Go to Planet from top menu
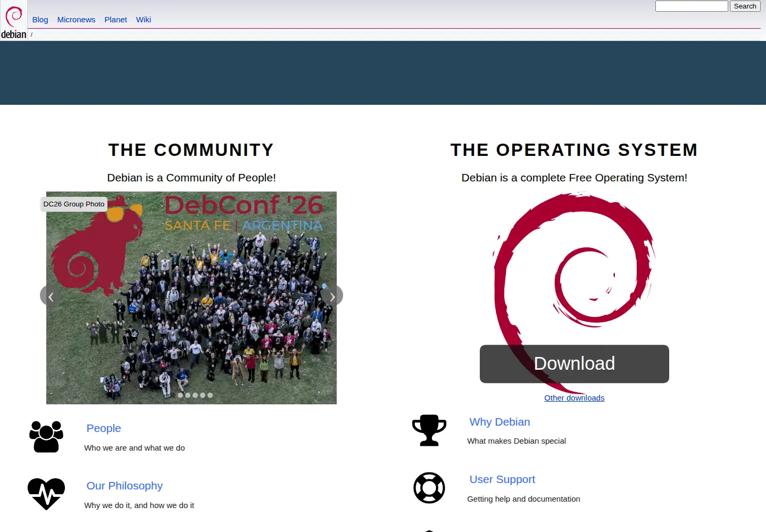Screen dimensions: 766x532 click(x=115, y=20)
